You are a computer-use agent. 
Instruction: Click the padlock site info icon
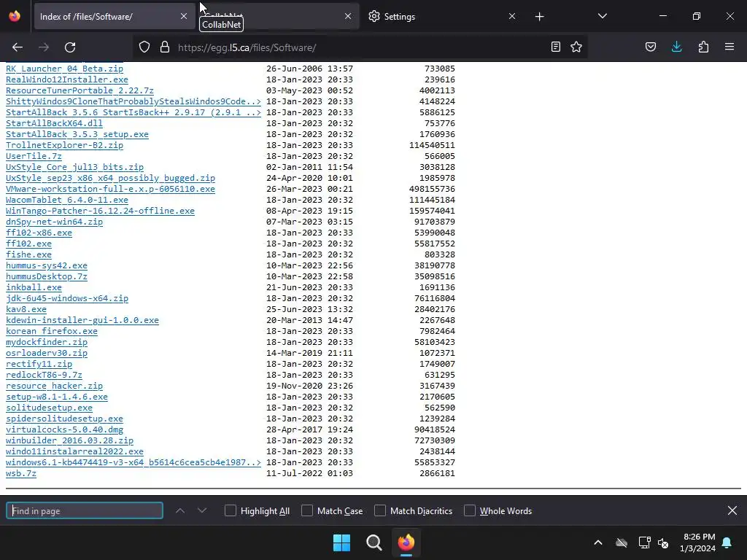tap(165, 47)
